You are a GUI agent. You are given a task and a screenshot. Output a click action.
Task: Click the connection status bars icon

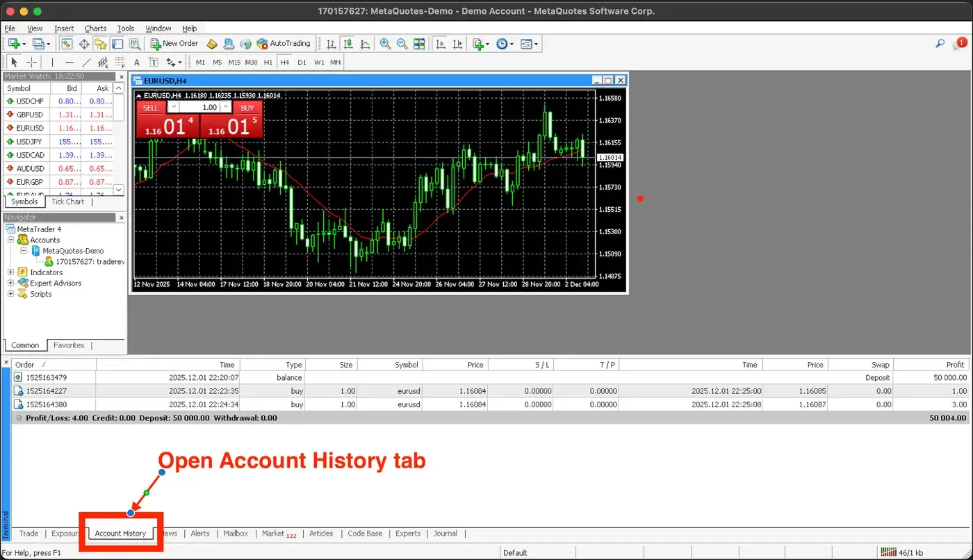point(889,552)
